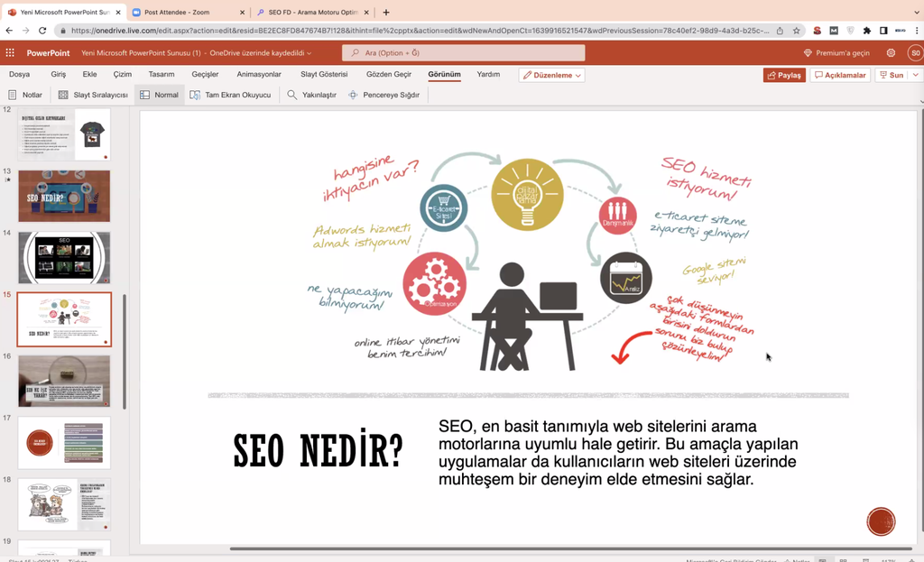Viewport: 924px width, 562px height.
Task: Click the browser back arrow
Action: tap(9, 31)
